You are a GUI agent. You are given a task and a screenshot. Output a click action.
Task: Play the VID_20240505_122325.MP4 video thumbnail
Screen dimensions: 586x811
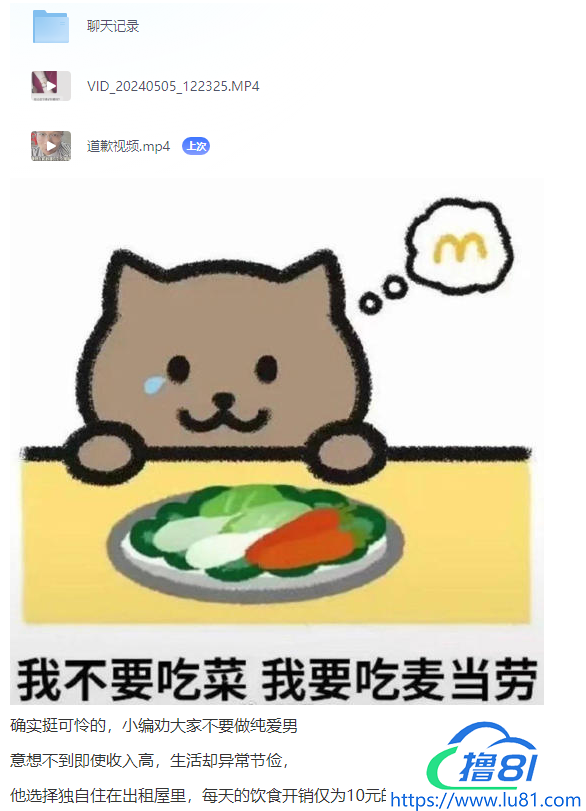tap(51, 86)
